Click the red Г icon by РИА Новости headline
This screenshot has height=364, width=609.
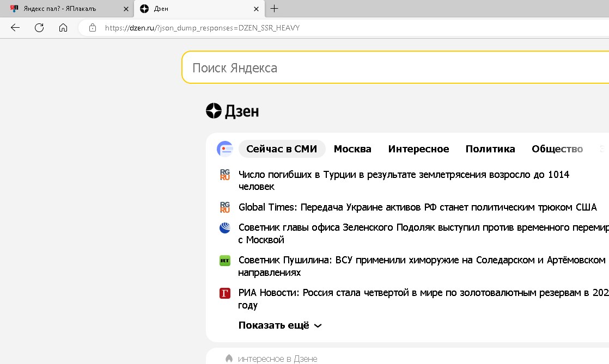pyautogui.click(x=225, y=293)
